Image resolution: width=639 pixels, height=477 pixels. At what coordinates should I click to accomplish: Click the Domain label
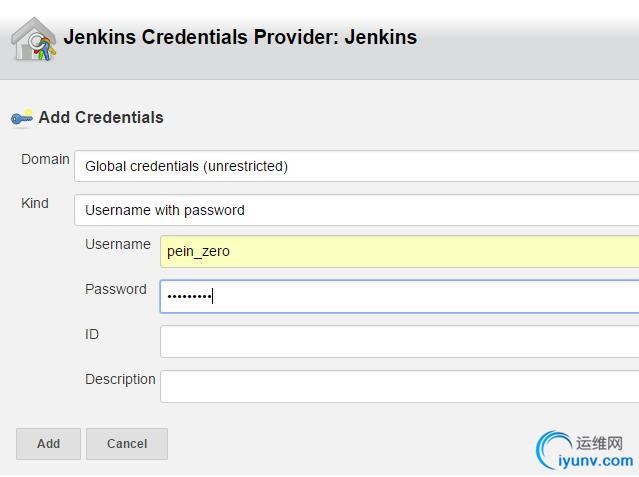pyautogui.click(x=45, y=159)
